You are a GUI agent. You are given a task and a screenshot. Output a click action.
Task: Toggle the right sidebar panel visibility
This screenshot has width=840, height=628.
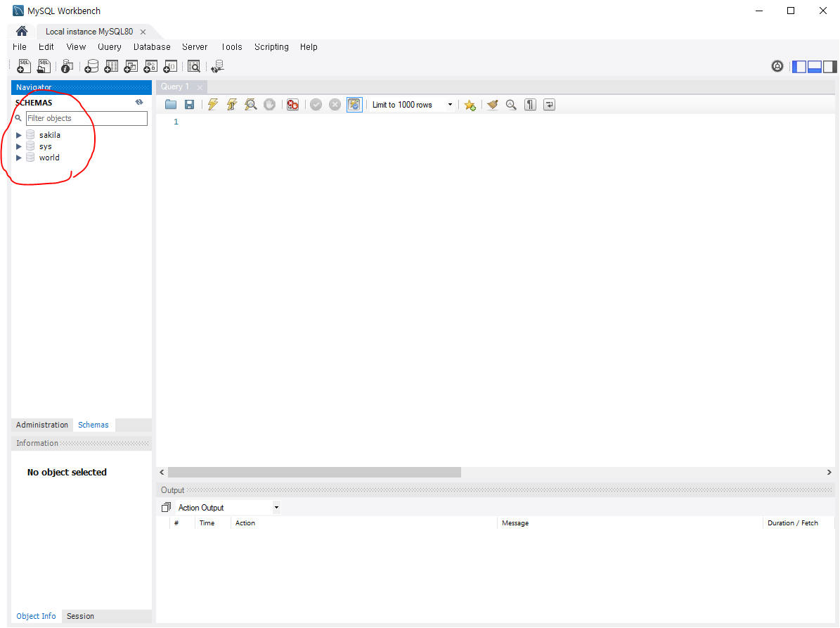(830, 66)
